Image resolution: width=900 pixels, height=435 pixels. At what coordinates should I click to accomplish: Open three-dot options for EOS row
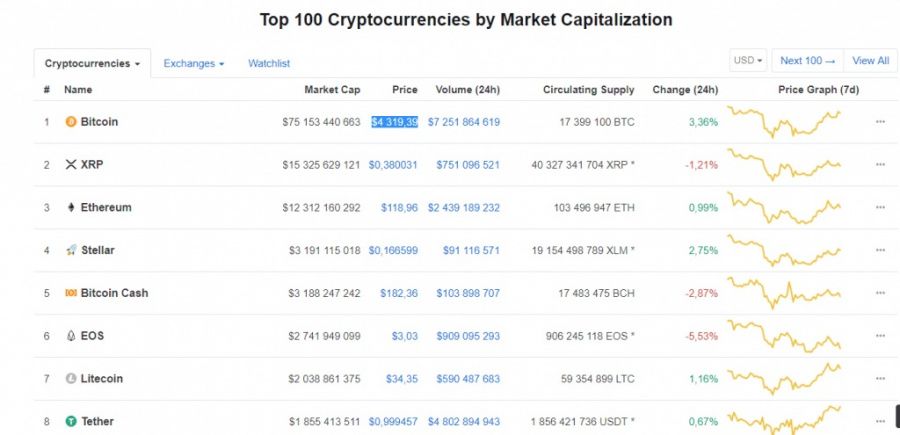(x=880, y=336)
